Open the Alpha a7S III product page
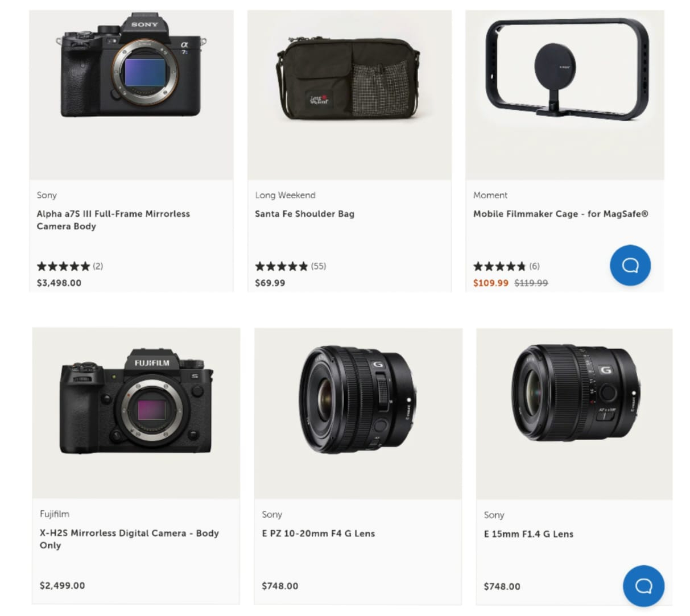690x616 pixels. (x=113, y=220)
